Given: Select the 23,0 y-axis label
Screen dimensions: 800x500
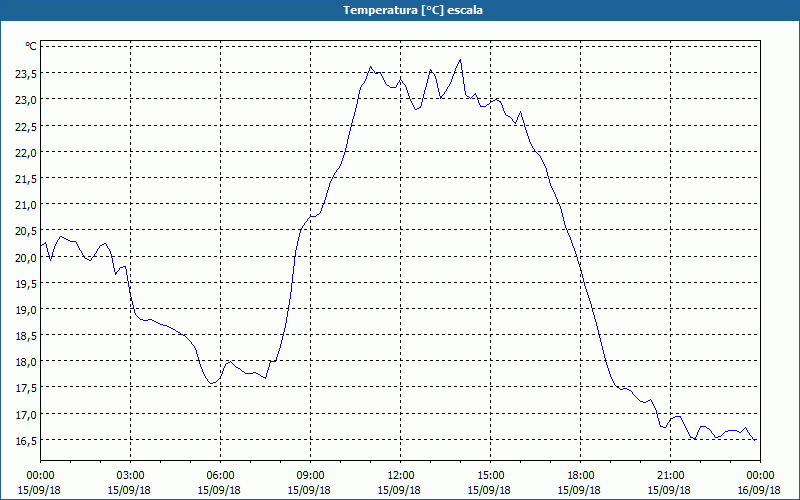Looking at the screenshot, I should point(26,101).
